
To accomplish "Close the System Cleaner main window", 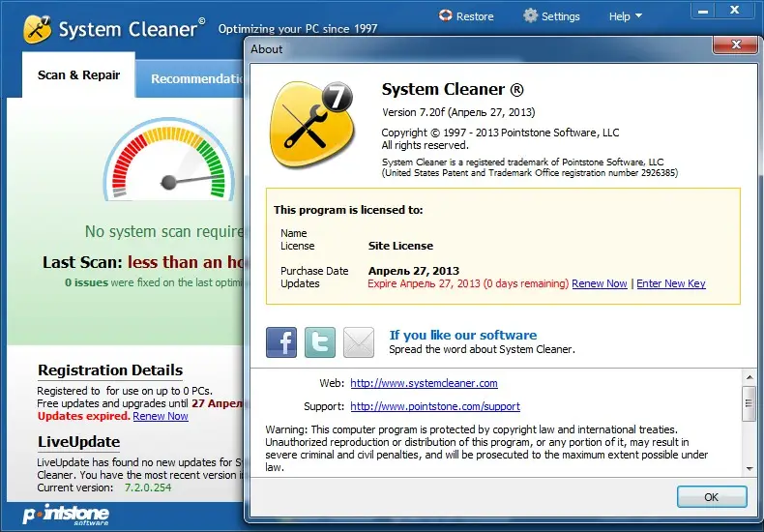I will pos(736,10).
